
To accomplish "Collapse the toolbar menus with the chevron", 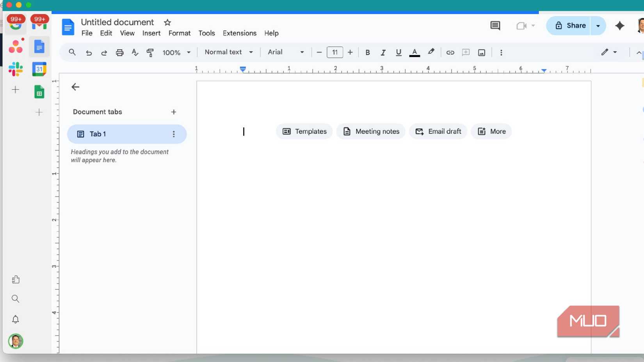I will tap(639, 52).
